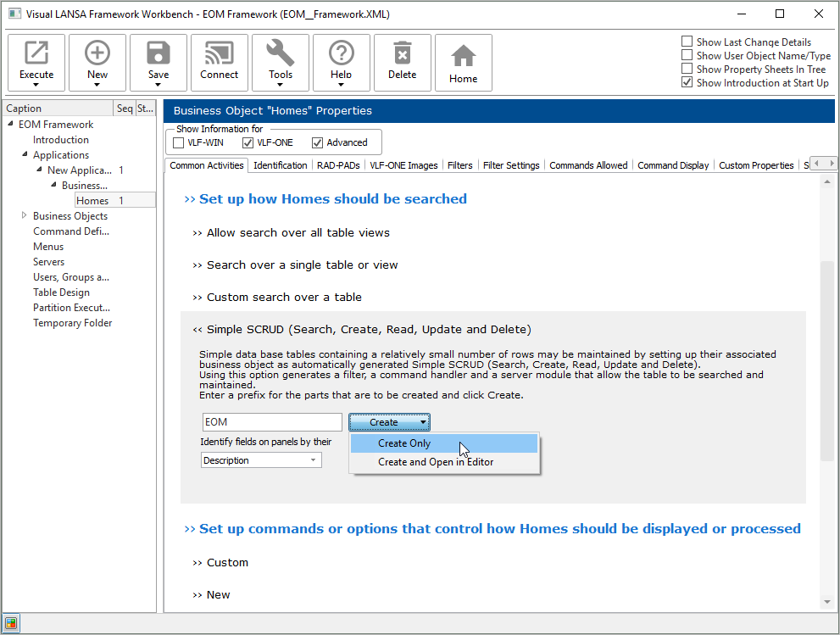
Task: Open the Tools wrench icon
Action: [x=281, y=54]
